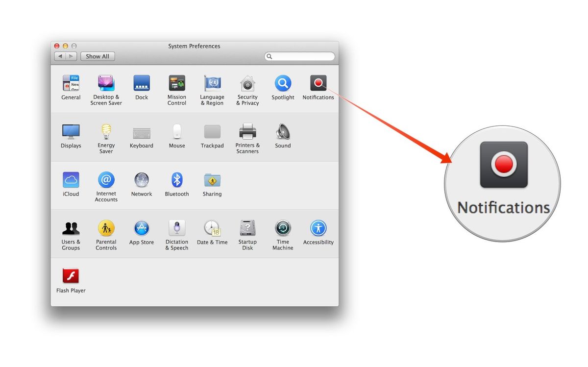Open Spotlight settings
588x367 pixels.
click(283, 83)
